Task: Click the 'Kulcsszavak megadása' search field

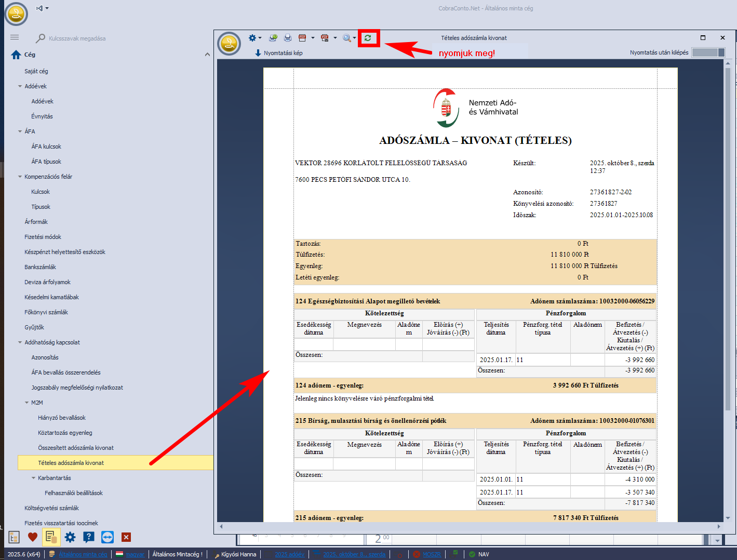Action: [77, 38]
